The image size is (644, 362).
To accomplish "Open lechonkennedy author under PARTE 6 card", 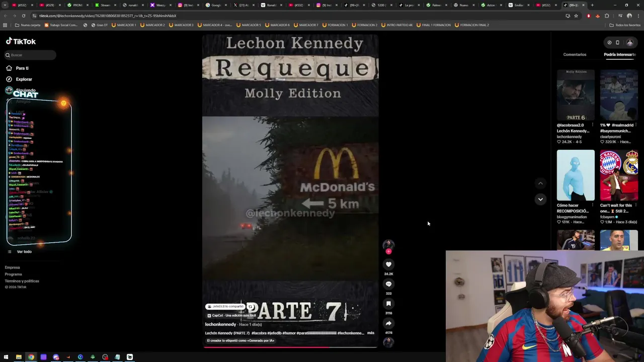I will tap(569, 137).
